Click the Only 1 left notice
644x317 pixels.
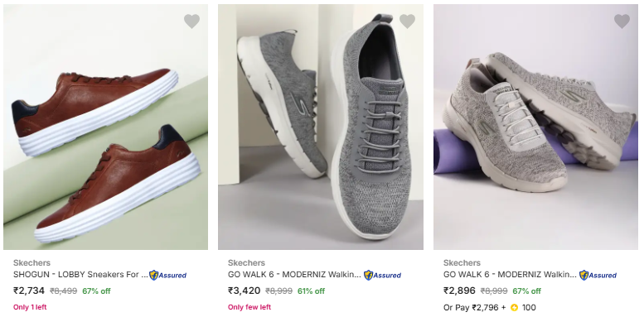[30, 307]
